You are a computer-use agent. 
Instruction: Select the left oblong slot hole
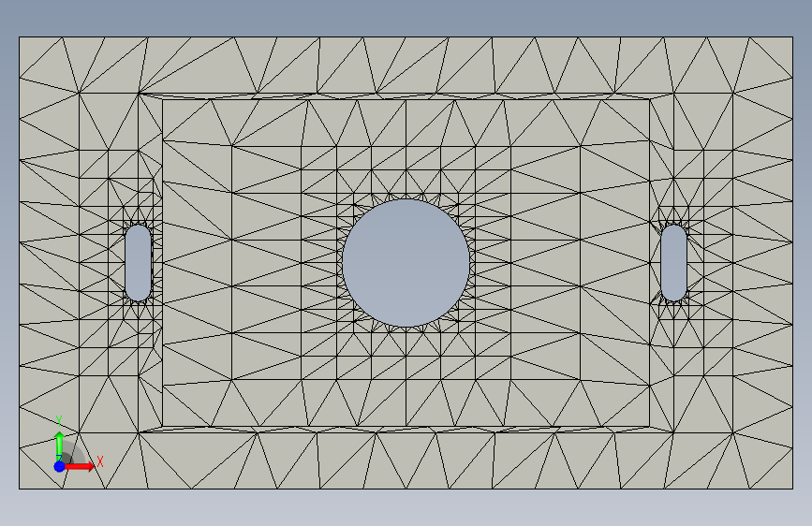click(139, 263)
